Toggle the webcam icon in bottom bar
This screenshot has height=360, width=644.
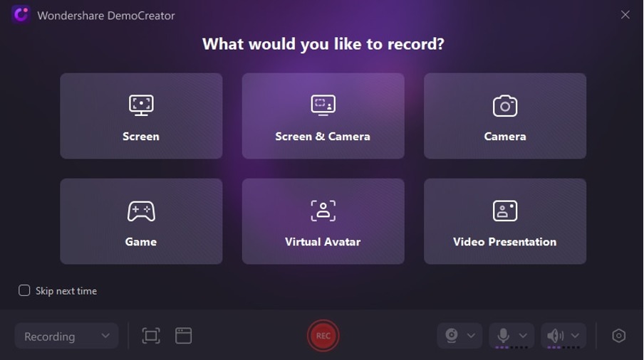[x=452, y=336]
